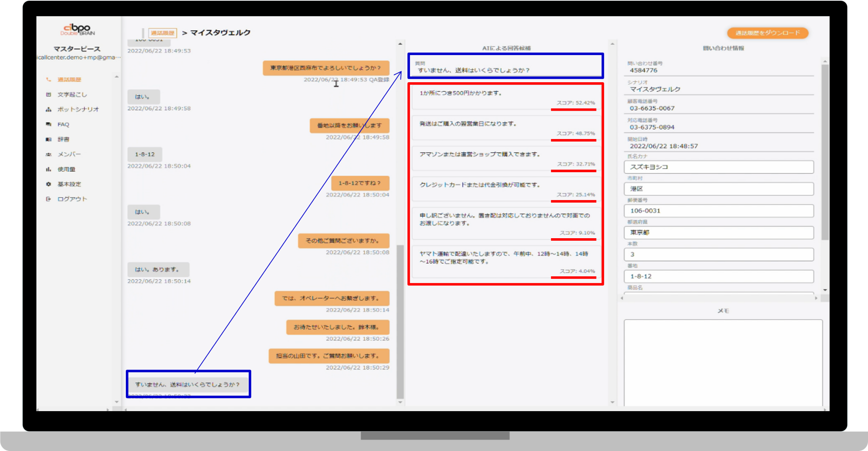This screenshot has height=451, width=868.
Task: Click the メンバー members icon
Action: click(x=49, y=154)
